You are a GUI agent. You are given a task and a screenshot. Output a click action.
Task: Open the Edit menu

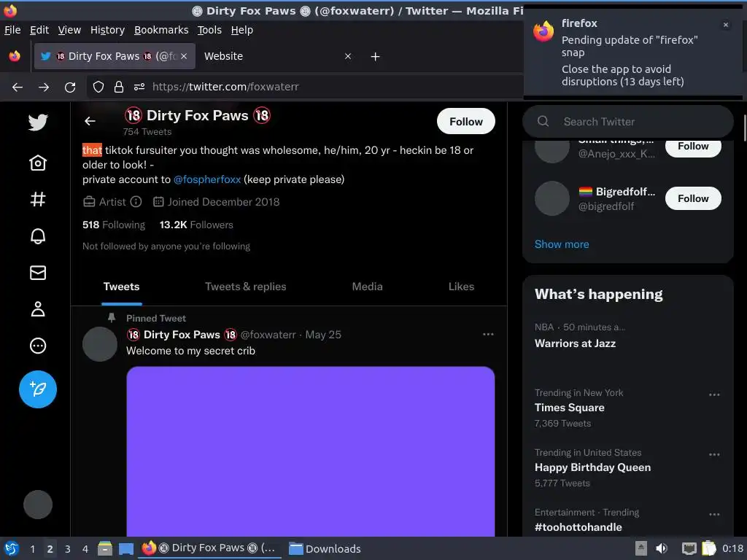(x=39, y=30)
